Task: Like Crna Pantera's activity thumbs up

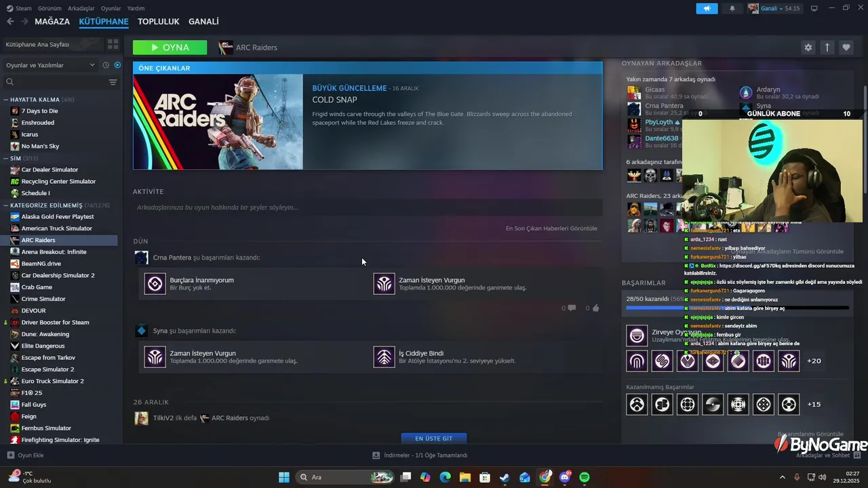Action: click(595, 308)
